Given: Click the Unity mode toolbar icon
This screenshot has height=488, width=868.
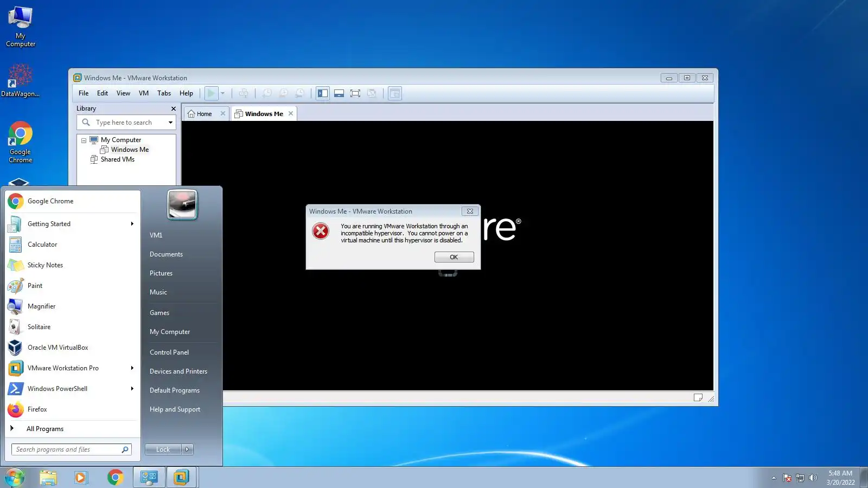Looking at the screenshot, I should (372, 93).
